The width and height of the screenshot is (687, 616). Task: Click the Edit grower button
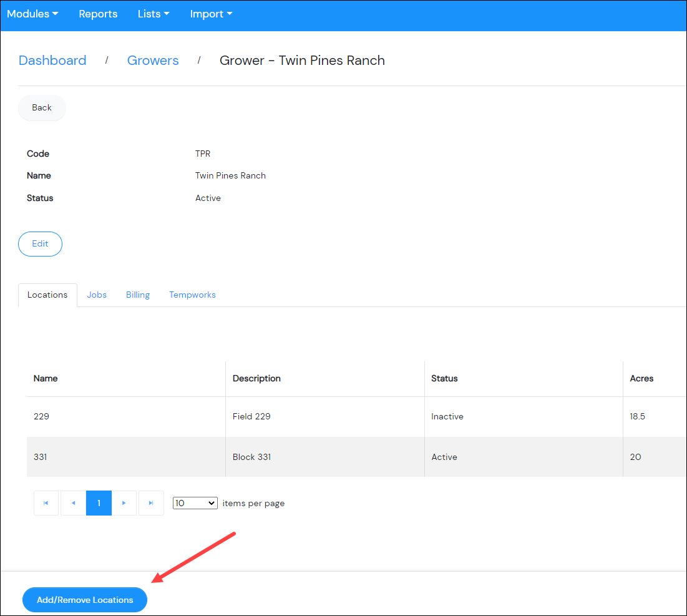41,244
